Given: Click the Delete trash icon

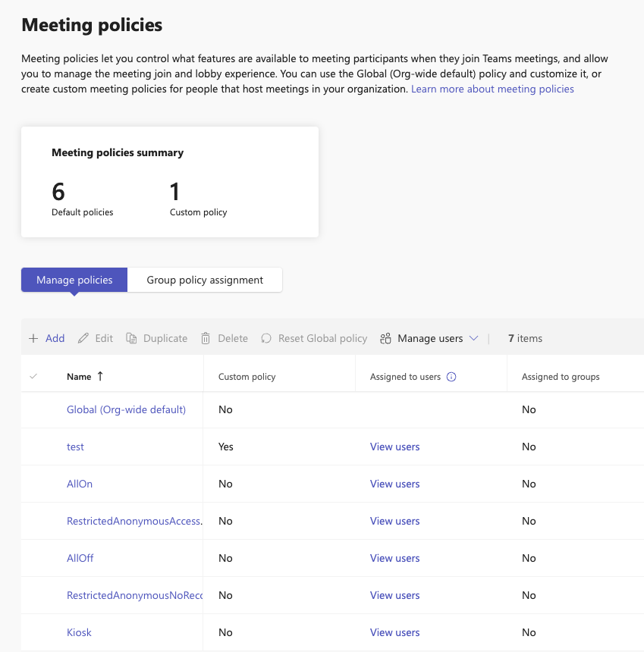Looking at the screenshot, I should (x=206, y=339).
